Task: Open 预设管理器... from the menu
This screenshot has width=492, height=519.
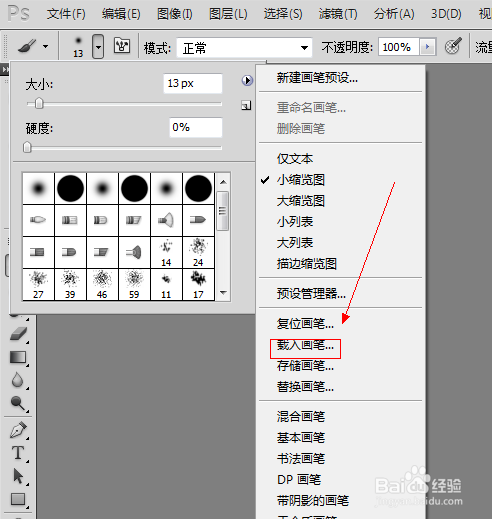Action: tap(311, 293)
